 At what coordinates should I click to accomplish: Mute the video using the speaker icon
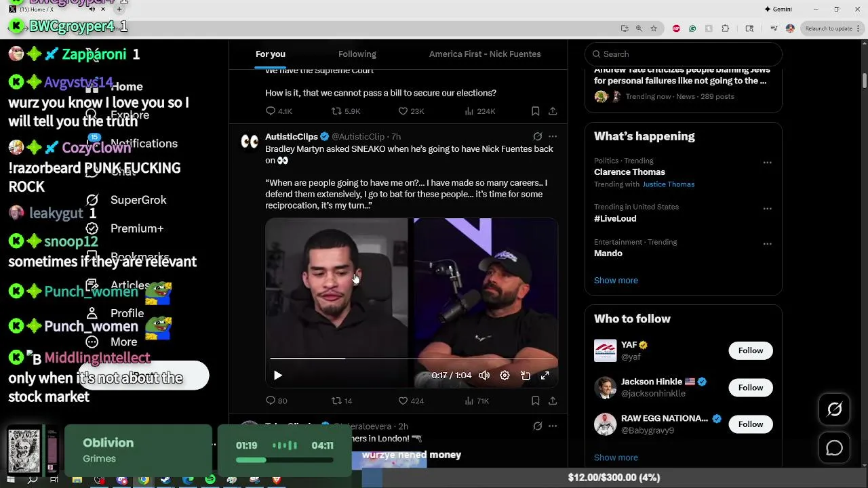484,375
